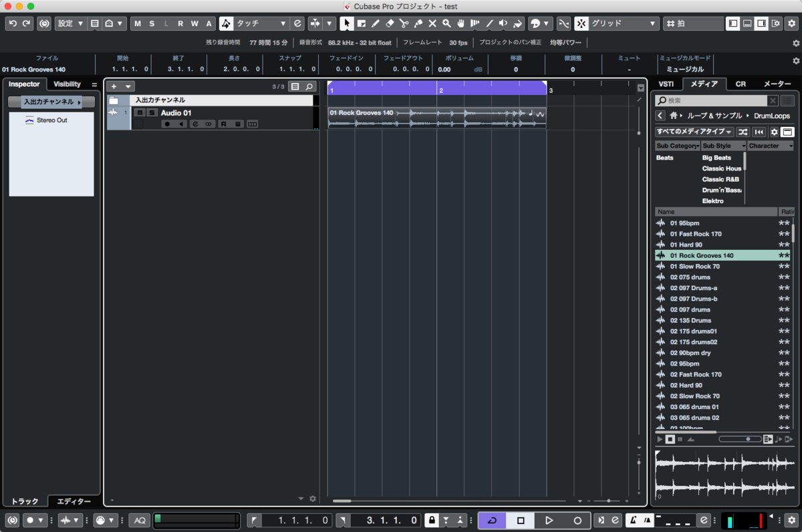802x532 pixels.
Task: Toggle the left zone visibility
Action: coord(734,23)
